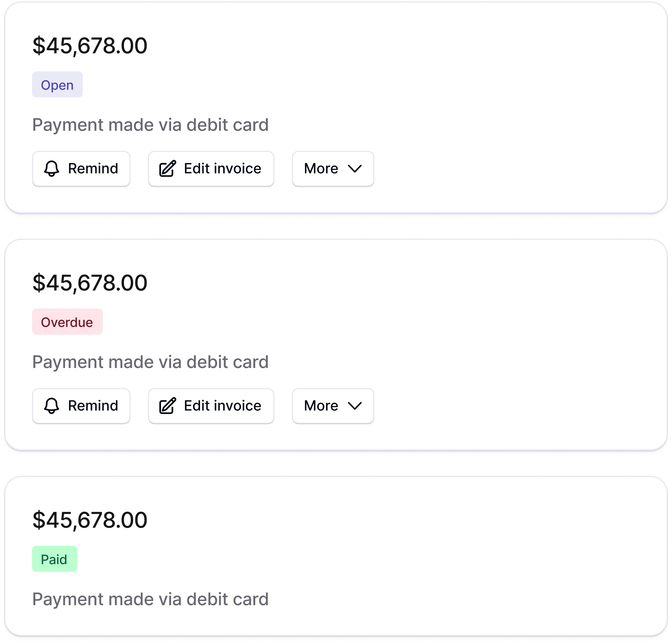Click the purple Open status badge
The height and width of the screenshot is (644, 672).
click(57, 84)
